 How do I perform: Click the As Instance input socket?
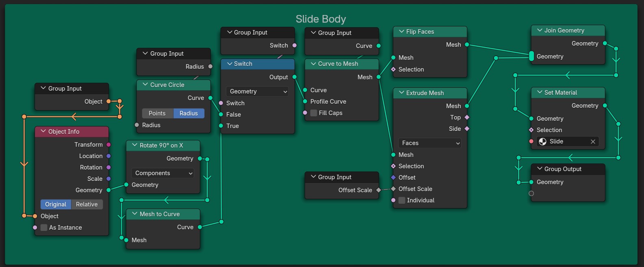[x=35, y=228]
